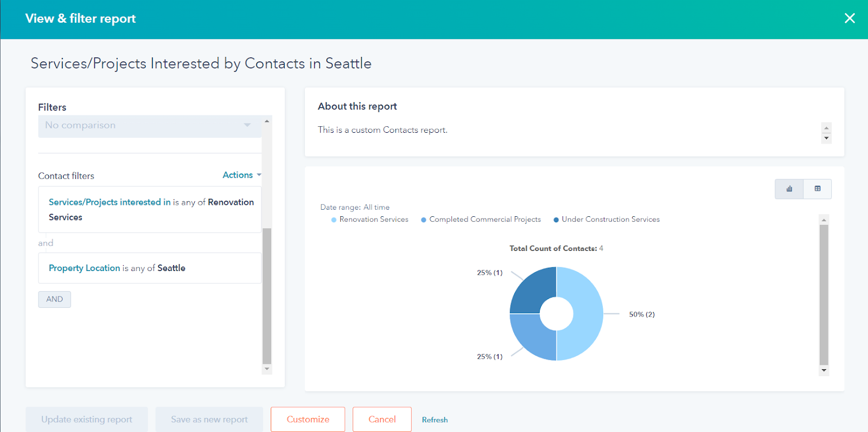Edit the Property Location filter

(150, 268)
